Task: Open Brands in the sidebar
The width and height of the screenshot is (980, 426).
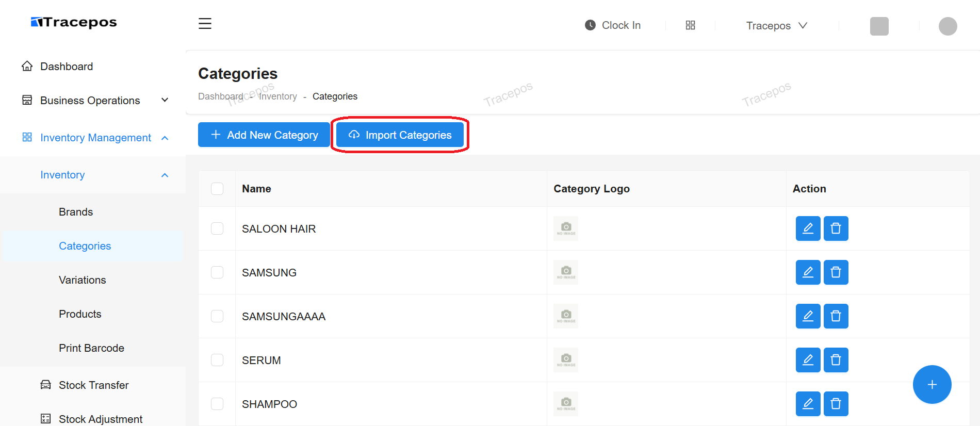Action: 76,212
